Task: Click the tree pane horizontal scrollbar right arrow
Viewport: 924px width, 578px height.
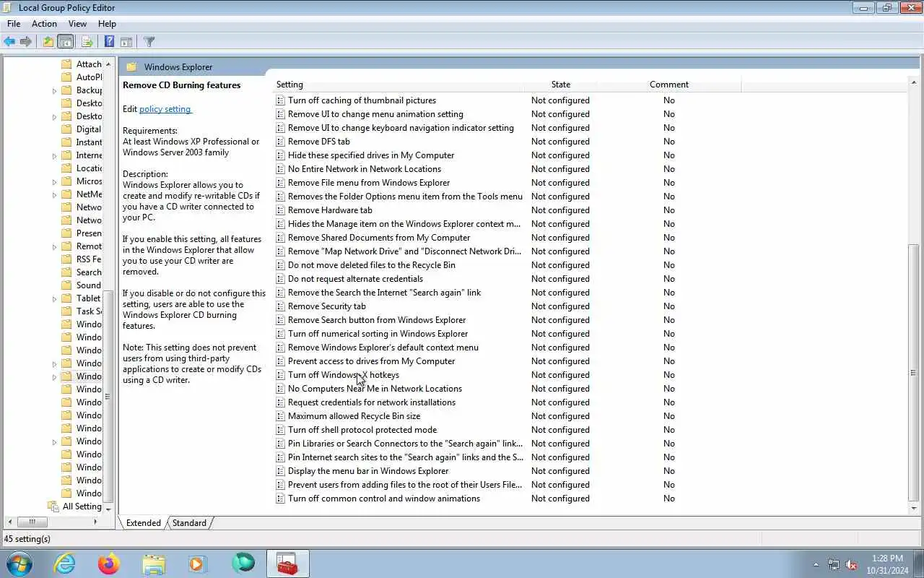Action: tap(95, 522)
